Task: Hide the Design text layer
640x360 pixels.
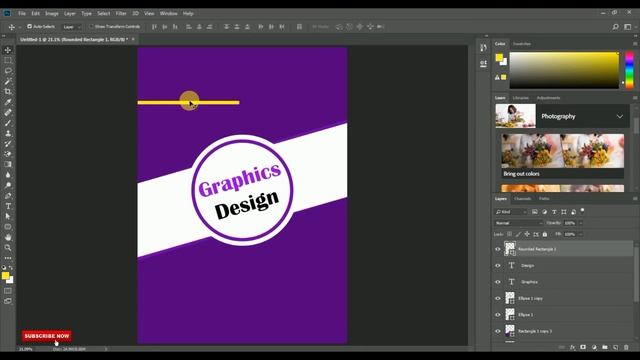Action: pos(498,265)
